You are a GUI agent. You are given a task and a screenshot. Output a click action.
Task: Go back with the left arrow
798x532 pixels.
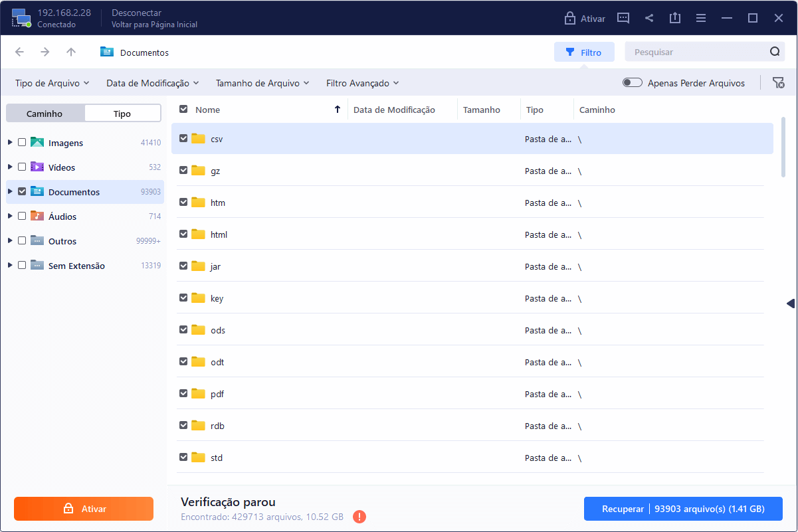pyautogui.click(x=19, y=52)
